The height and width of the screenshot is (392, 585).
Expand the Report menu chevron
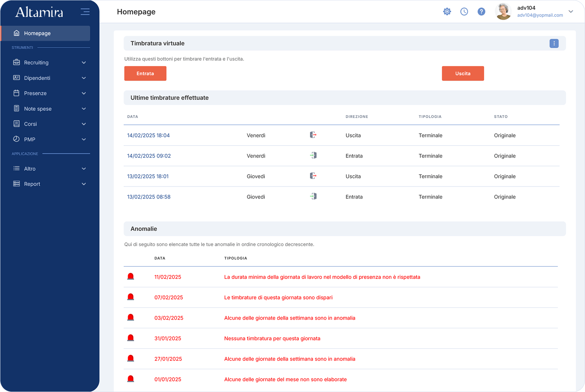pos(84,184)
